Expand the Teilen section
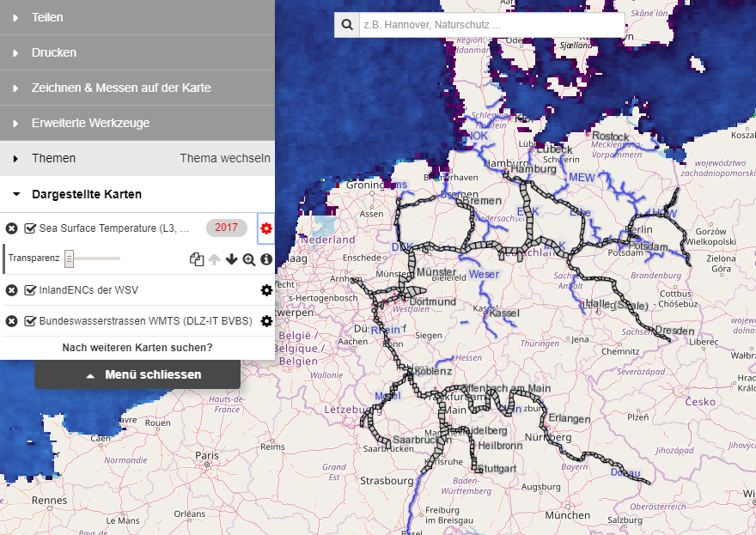This screenshot has width=756, height=535. (x=47, y=17)
